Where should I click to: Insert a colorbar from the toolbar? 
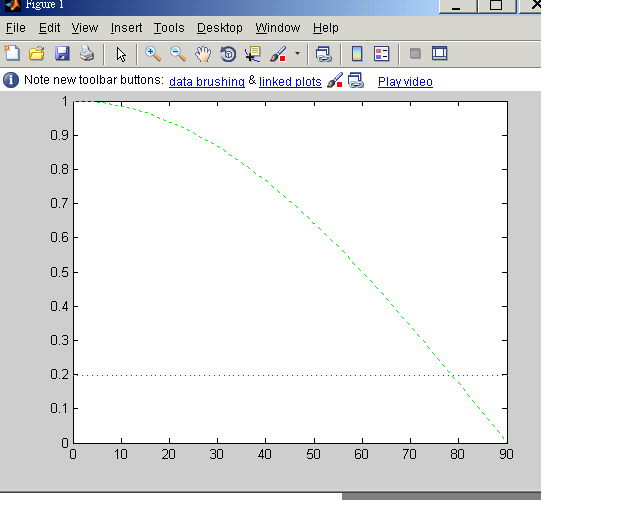pyautogui.click(x=357, y=54)
